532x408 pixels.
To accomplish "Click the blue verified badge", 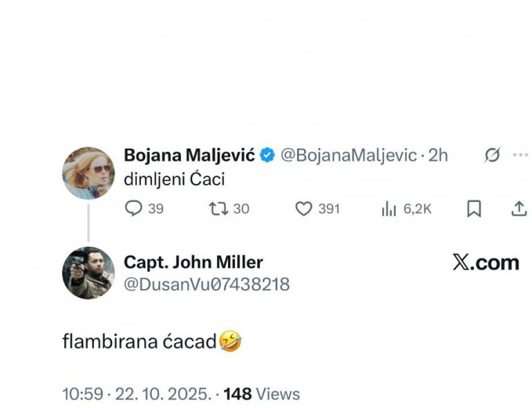I will click(268, 156).
